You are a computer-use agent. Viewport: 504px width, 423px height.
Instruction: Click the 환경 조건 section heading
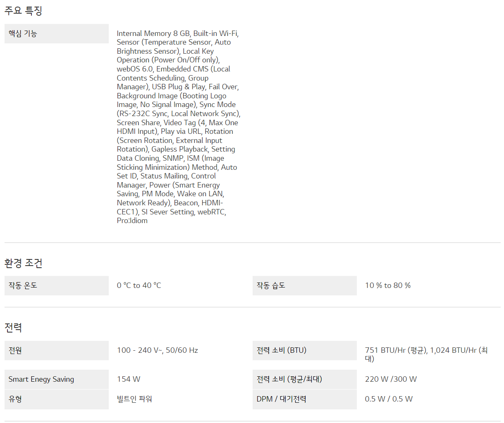(24, 263)
